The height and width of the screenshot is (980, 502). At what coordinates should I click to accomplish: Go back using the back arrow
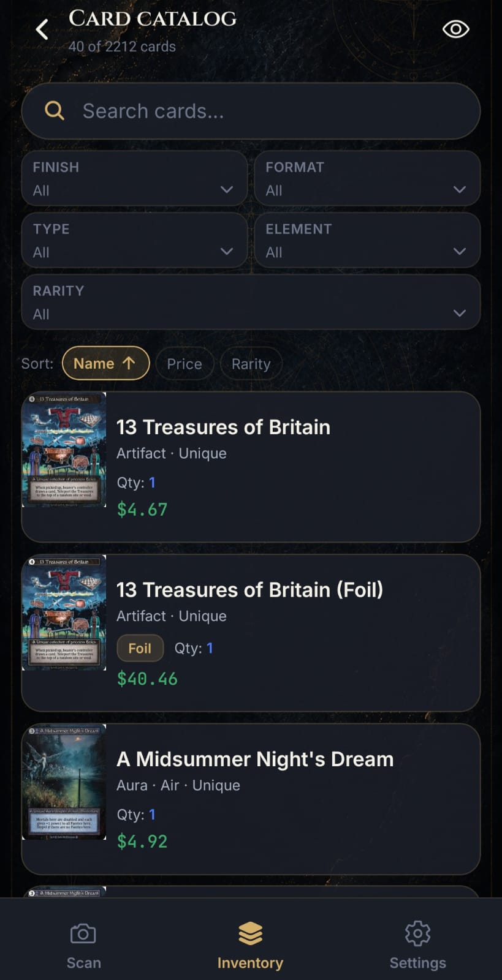[42, 29]
